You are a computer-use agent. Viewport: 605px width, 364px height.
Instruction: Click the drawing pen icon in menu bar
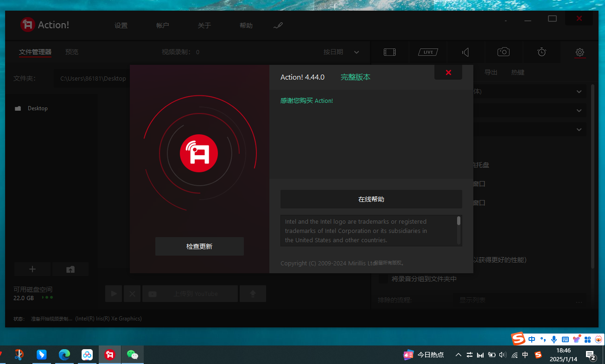[x=278, y=25]
